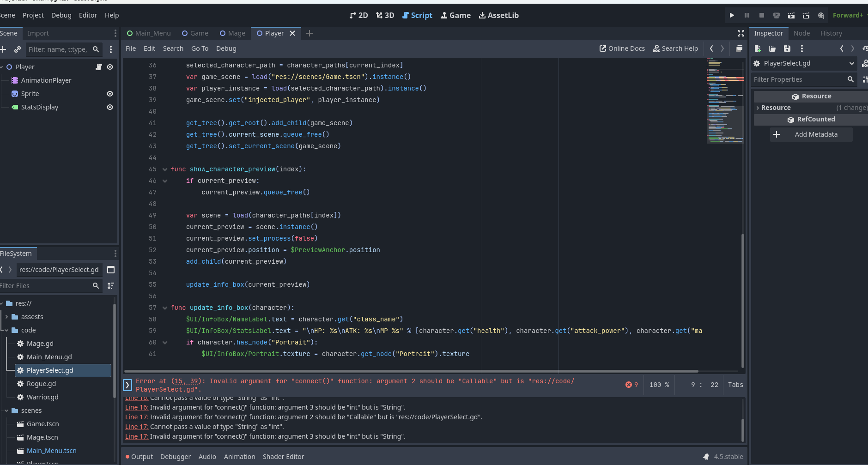The image size is (868, 465).
Task: Collapse the show_character_preview function fold arrow
Action: point(165,169)
